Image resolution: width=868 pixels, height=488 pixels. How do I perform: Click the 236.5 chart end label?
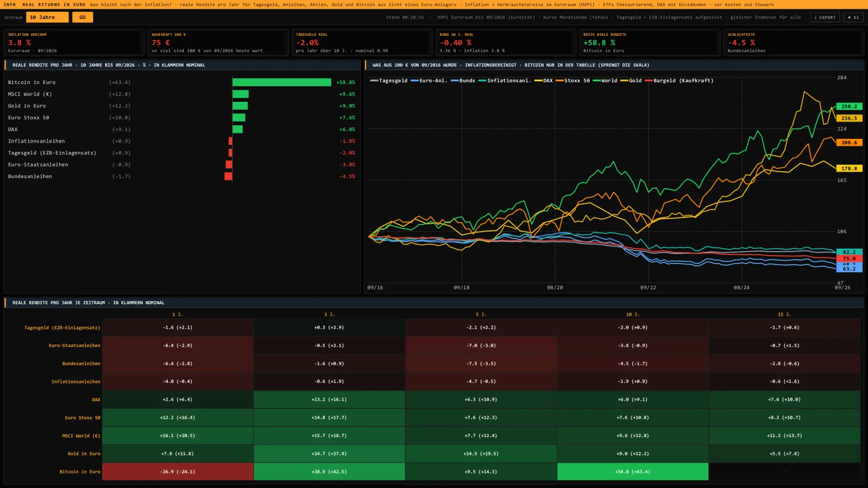coord(849,118)
